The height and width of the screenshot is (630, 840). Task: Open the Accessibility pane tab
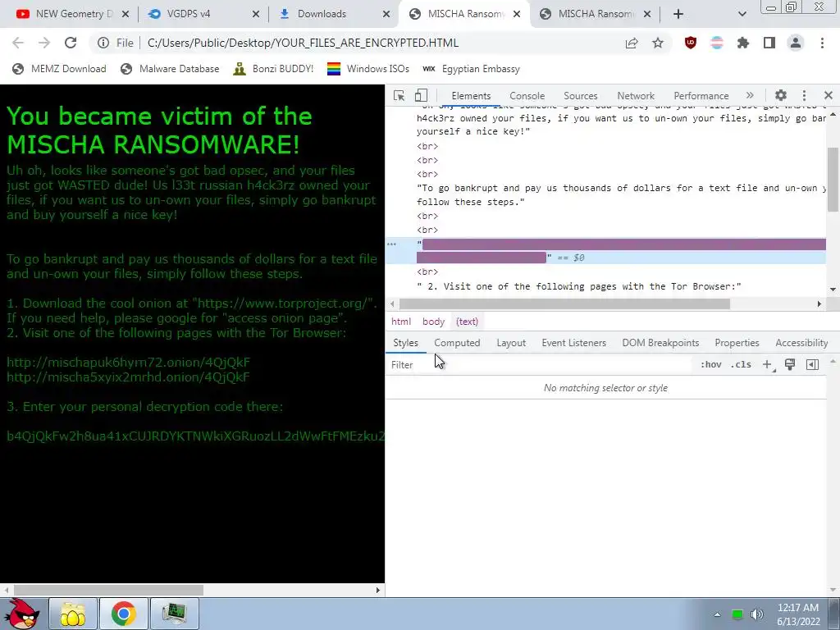[x=801, y=343]
